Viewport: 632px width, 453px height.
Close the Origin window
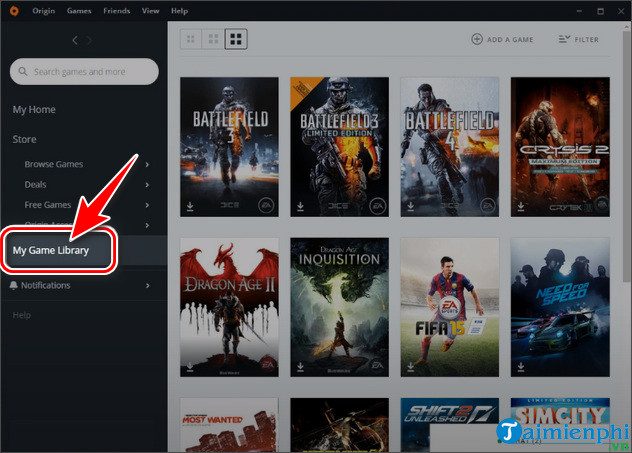point(621,11)
